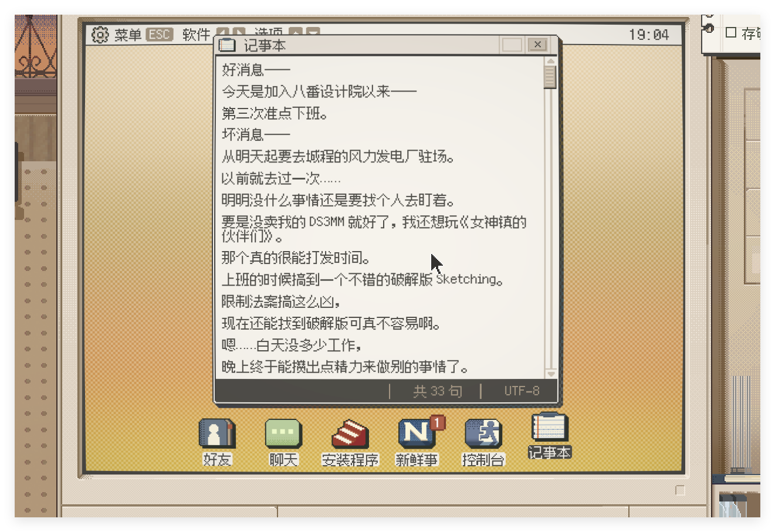Viewport: 775px width, 532px height.
Task: Launch the 聊天 chat app
Action: pyautogui.click(x=283, y=435)
